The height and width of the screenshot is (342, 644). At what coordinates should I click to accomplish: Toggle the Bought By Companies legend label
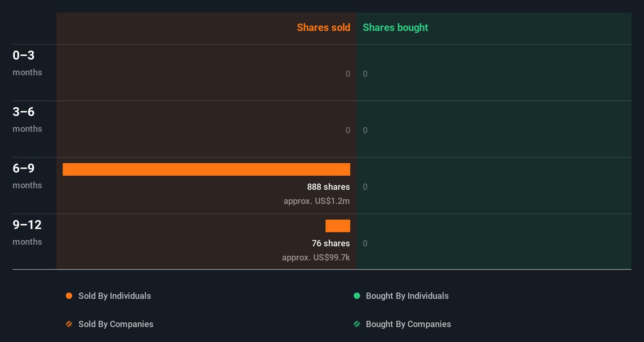[x=408, y=324]
